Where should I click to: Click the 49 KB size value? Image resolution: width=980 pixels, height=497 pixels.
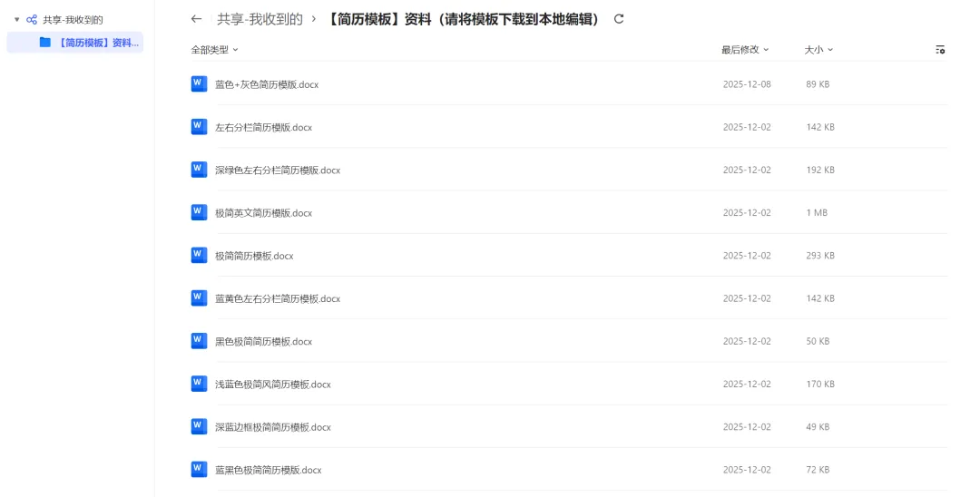[818, 427]
